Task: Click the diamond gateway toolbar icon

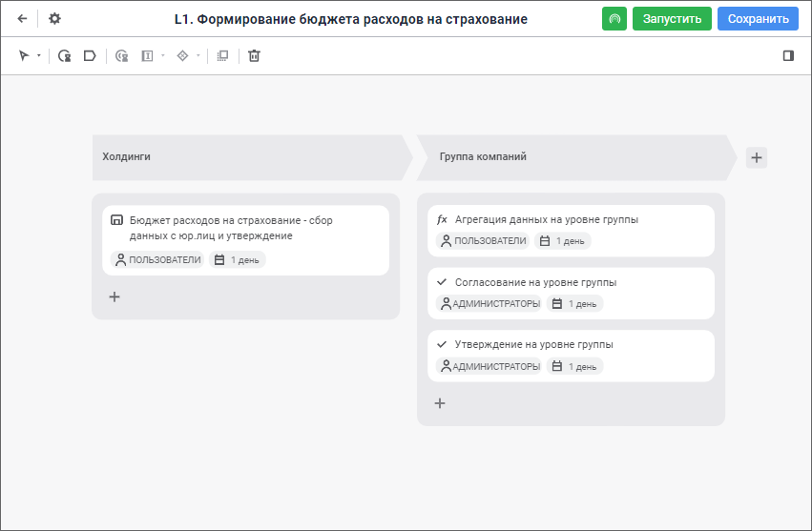Action: point(183,56)
